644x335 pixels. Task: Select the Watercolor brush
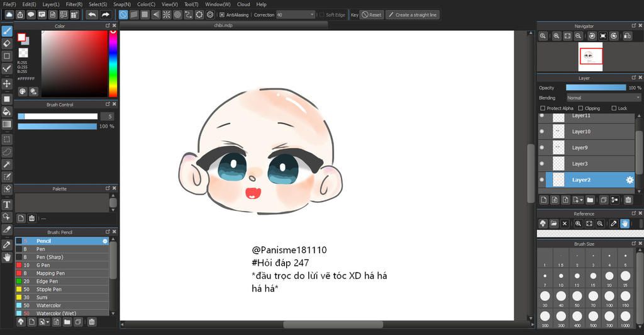[62, 305]
